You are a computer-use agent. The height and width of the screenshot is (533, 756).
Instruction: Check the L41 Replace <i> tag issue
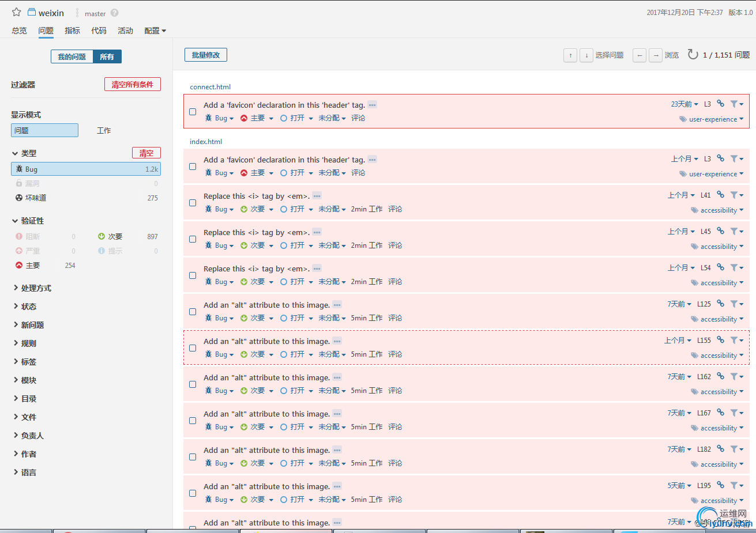pos(193,203)
